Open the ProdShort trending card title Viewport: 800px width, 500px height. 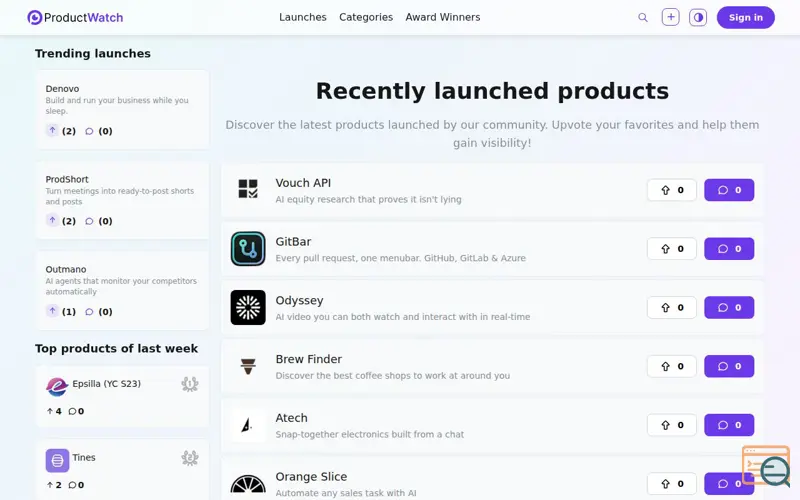(x=67, y=179)
